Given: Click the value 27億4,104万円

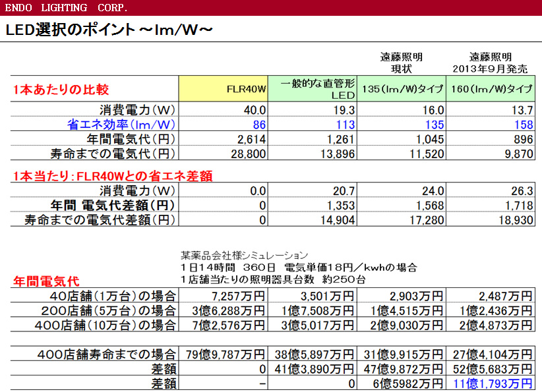Looking at the screenshot, I should tap(493, 354).
